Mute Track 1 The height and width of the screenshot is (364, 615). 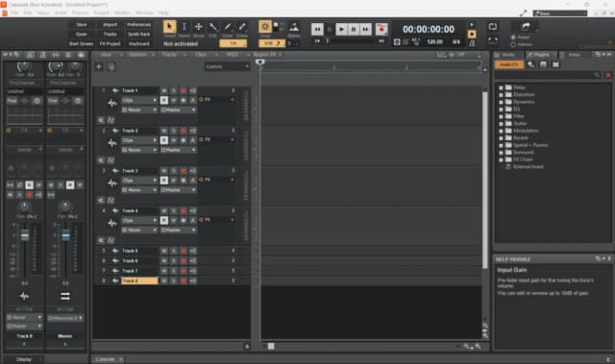click(164, 90)
